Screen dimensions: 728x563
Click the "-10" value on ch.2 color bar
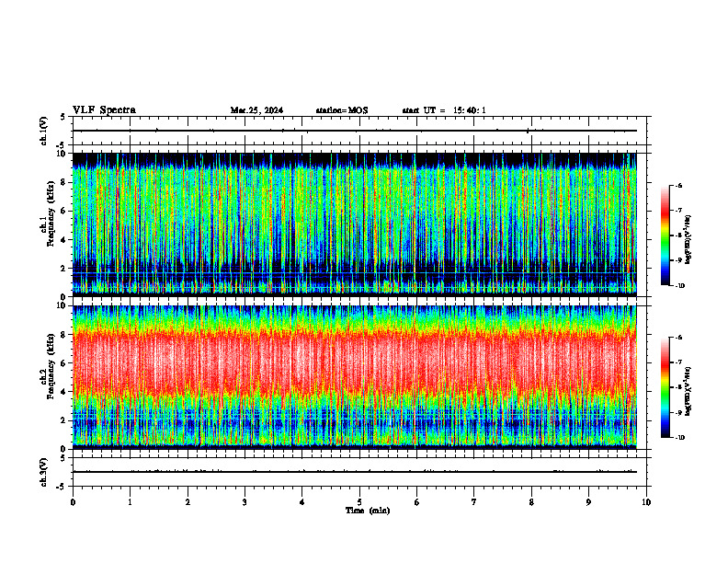pos(679,438)
